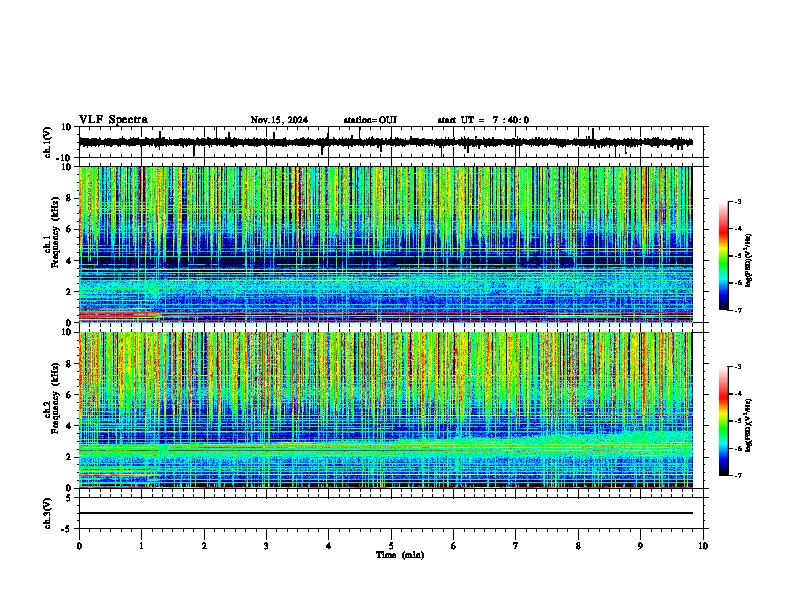Click time axis tick label "3"
The width and height of the screenshot is (792, 612).
point(266,546)
